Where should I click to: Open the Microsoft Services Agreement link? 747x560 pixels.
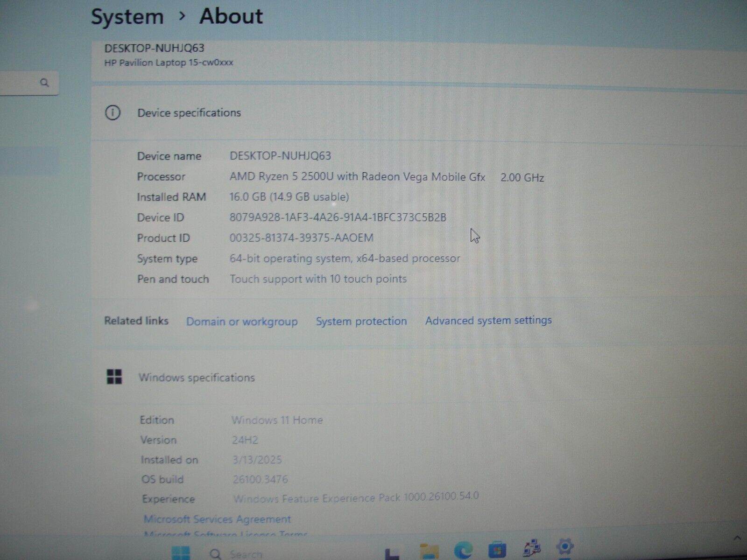tap(218, 519)
